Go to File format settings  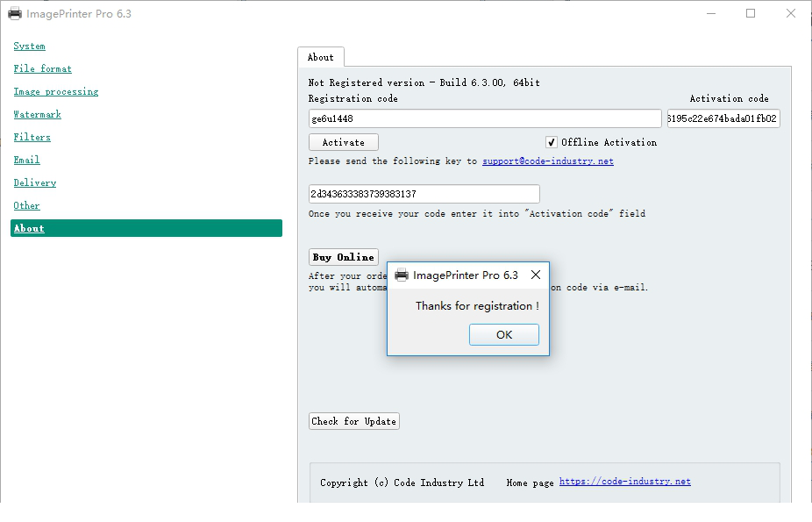click(x=42, y=69)
